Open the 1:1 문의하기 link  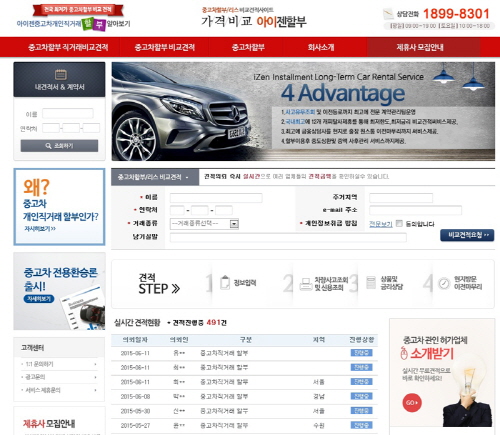(39, 364)
